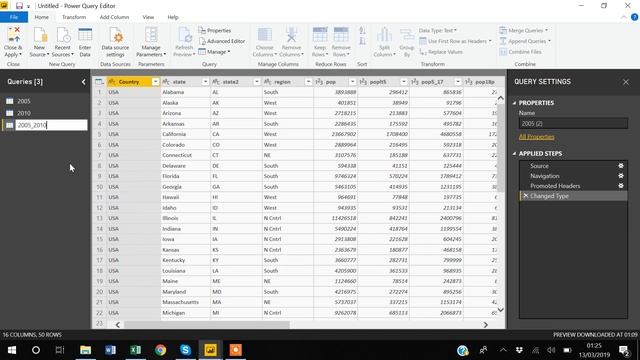Click the Split Column icon
640x360 pixels.
(x=384, y=35)
